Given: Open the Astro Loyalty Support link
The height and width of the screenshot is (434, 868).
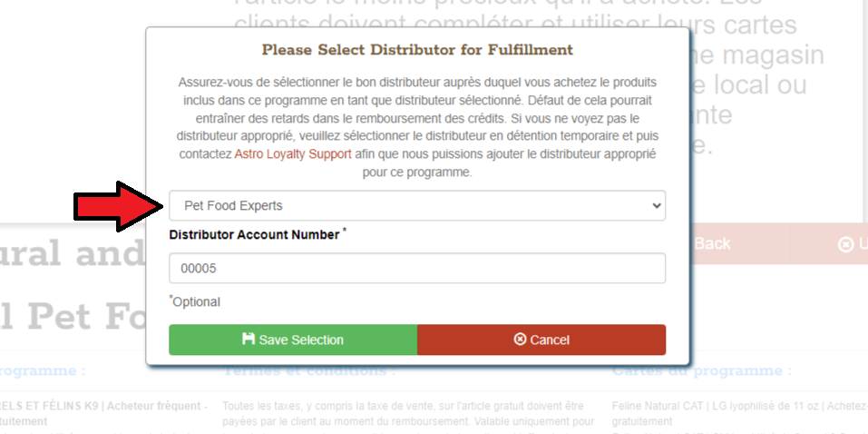Looking at the screenshot, I should click(292, 154).
